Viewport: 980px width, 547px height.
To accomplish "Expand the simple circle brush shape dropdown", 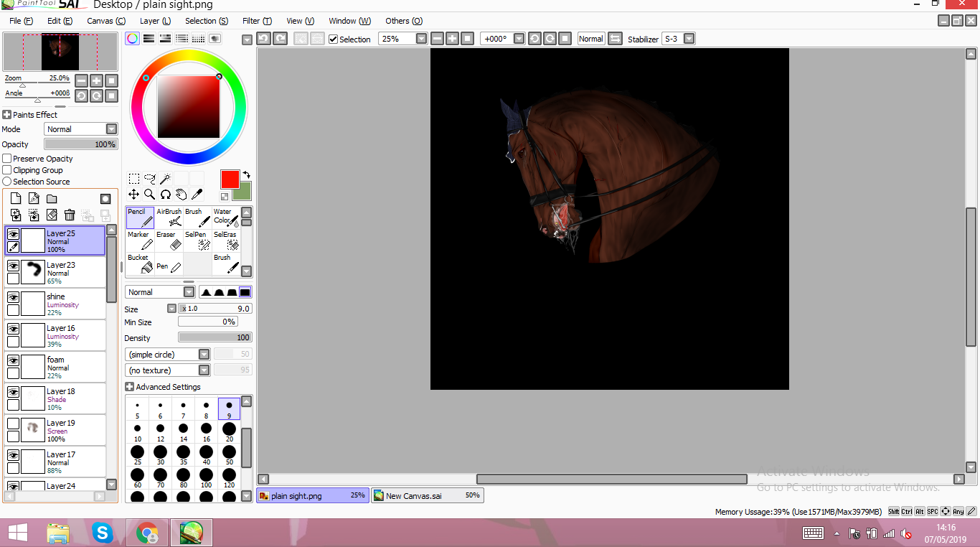I will (x=204, y=355).
